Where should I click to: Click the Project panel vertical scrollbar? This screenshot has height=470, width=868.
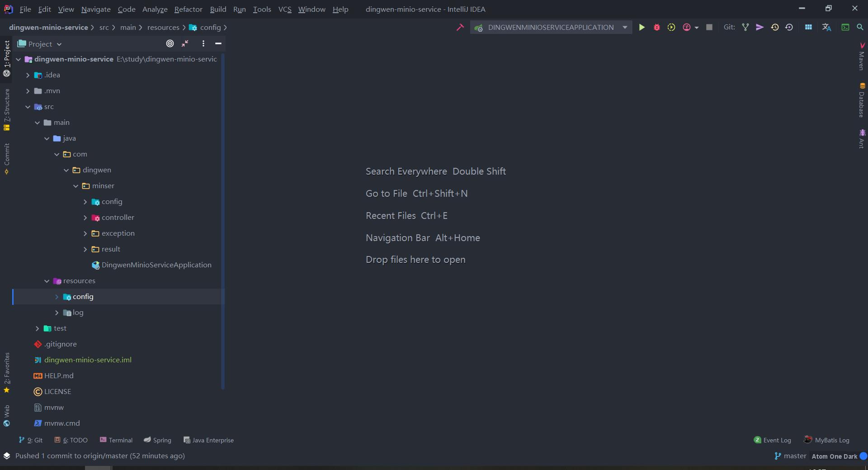[x=223, y=222]
